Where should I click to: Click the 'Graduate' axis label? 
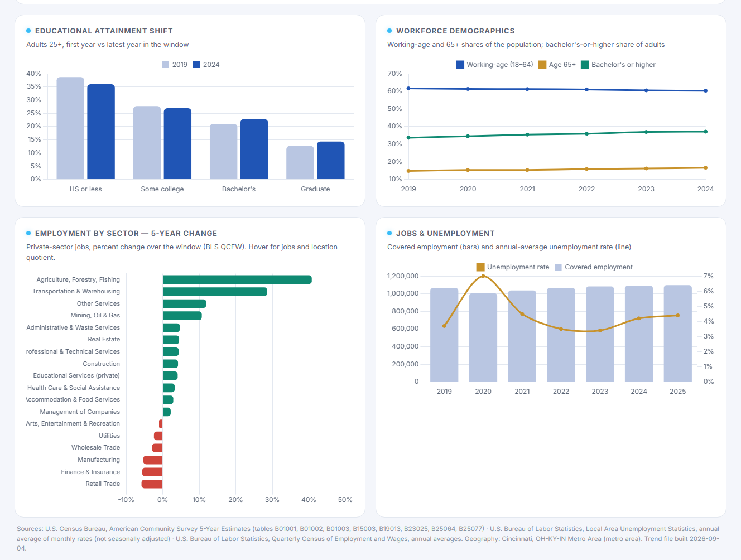(315, 189)
